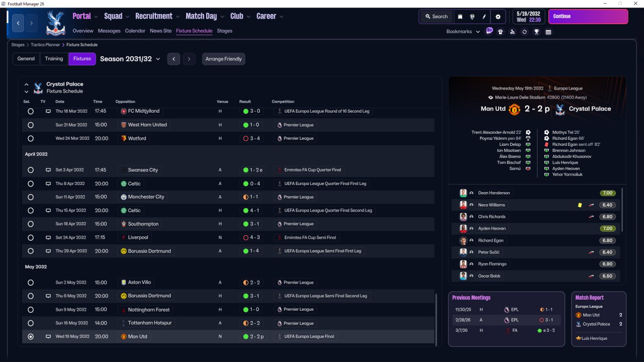
Task: Click the calendar grid bookmark icon
Action: click(x=548, y=32)
